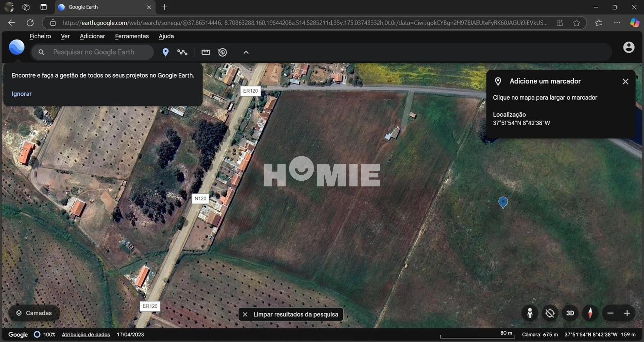644x342 pixels.
Task: Open the Camadas layers panel
Action: pyautogui.click(x=34, y=313)
